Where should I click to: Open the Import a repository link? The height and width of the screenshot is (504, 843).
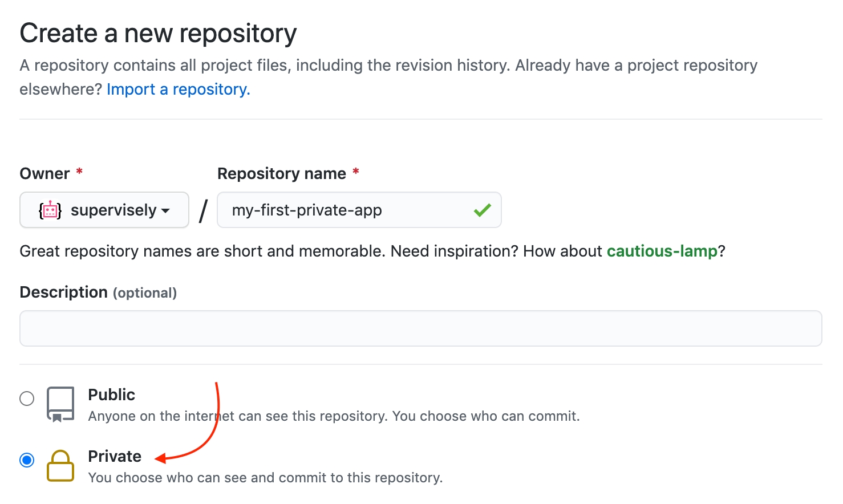coord(178,90)
